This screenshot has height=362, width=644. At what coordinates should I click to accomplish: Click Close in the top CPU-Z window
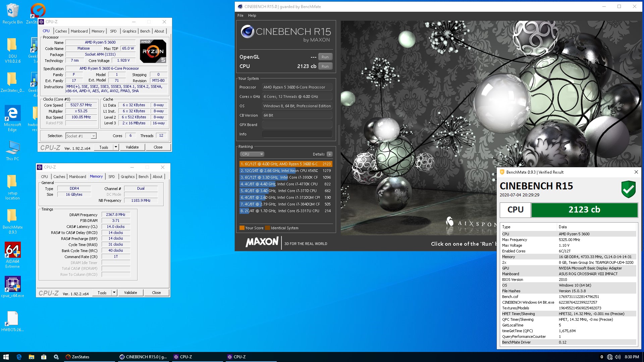[x=158, y=147]
